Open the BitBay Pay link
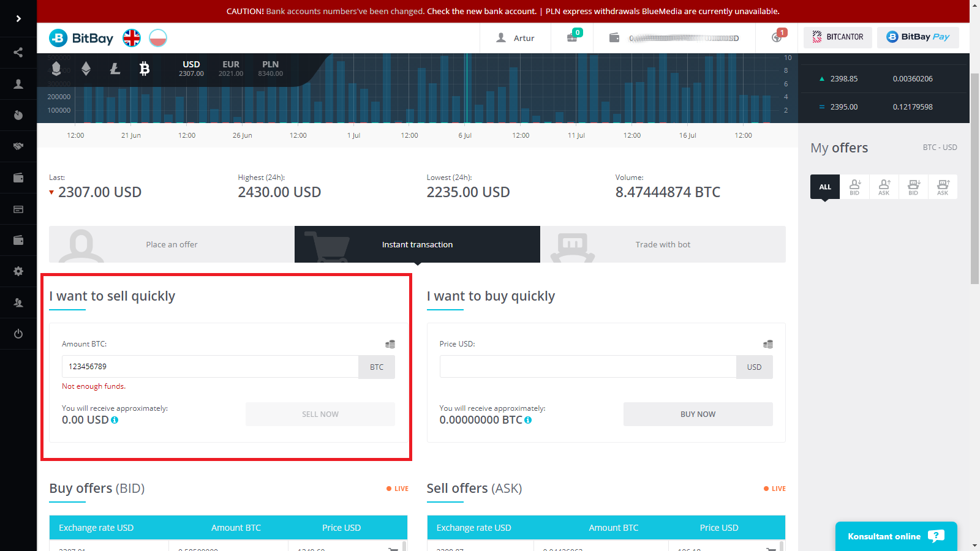The image size is (980, 551). (918, 37)
